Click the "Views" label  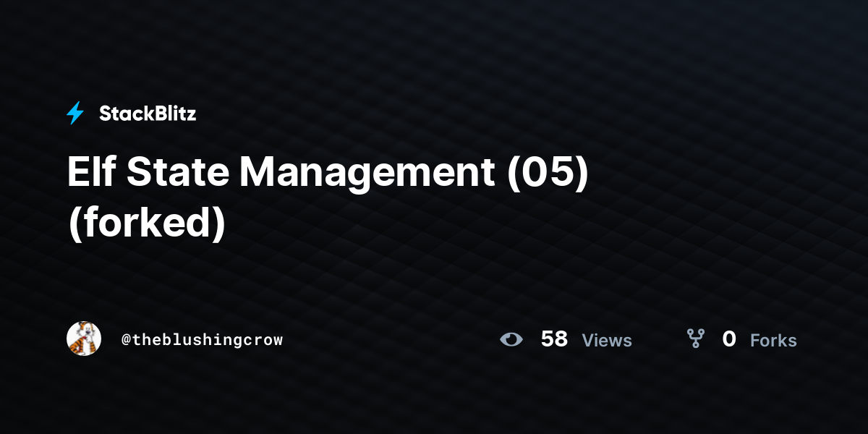[607, 340]
